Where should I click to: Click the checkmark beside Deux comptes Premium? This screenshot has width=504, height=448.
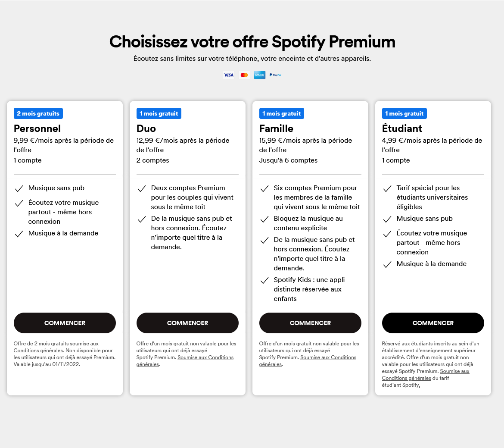142,188
